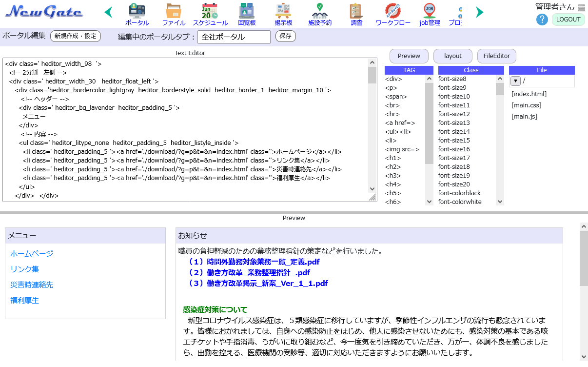
Task: Open the 掲示板 bulletin board icon
Action: 283,11
